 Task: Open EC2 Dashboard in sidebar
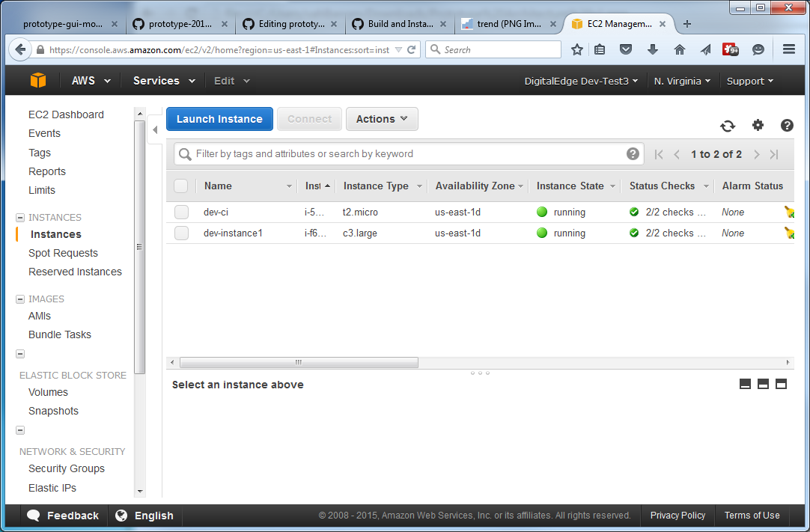66,114
